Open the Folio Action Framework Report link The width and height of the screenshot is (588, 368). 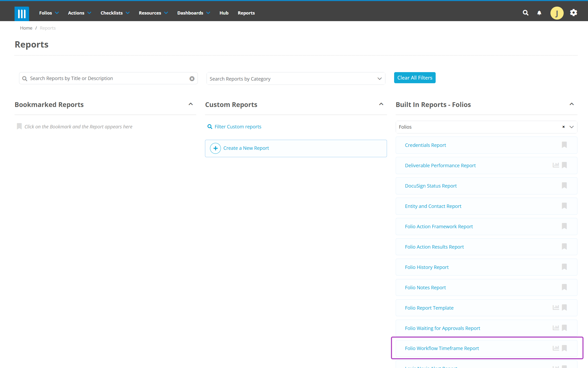439,227
